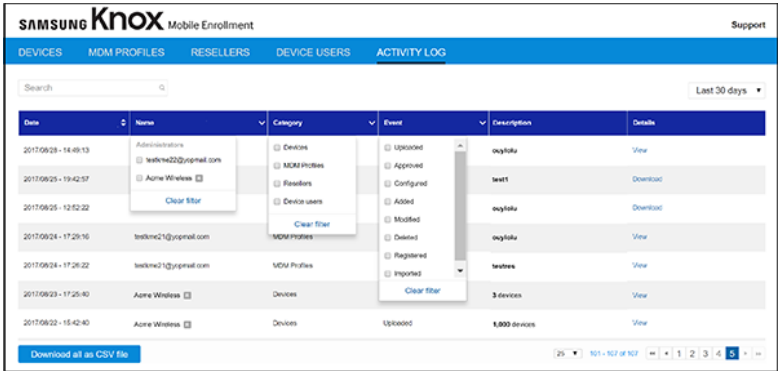Toggle the Added event checkbox
780x372 pixels.
pos(388,201)
